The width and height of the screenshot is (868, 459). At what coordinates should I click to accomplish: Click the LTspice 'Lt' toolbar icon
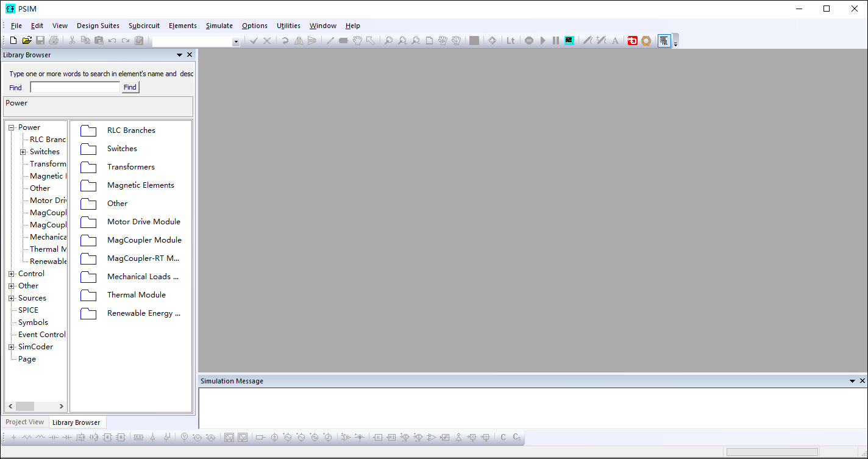click(x=511, y=41)
